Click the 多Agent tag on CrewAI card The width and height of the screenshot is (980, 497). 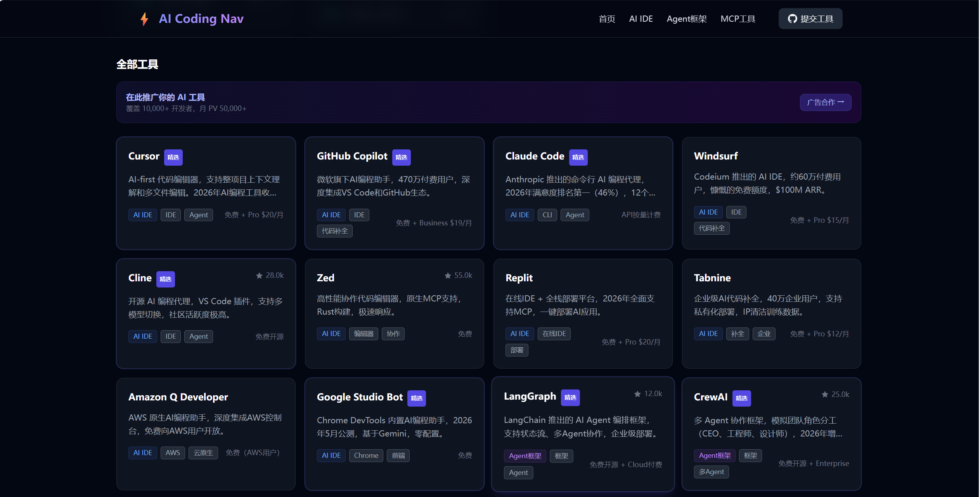[712, 472]
